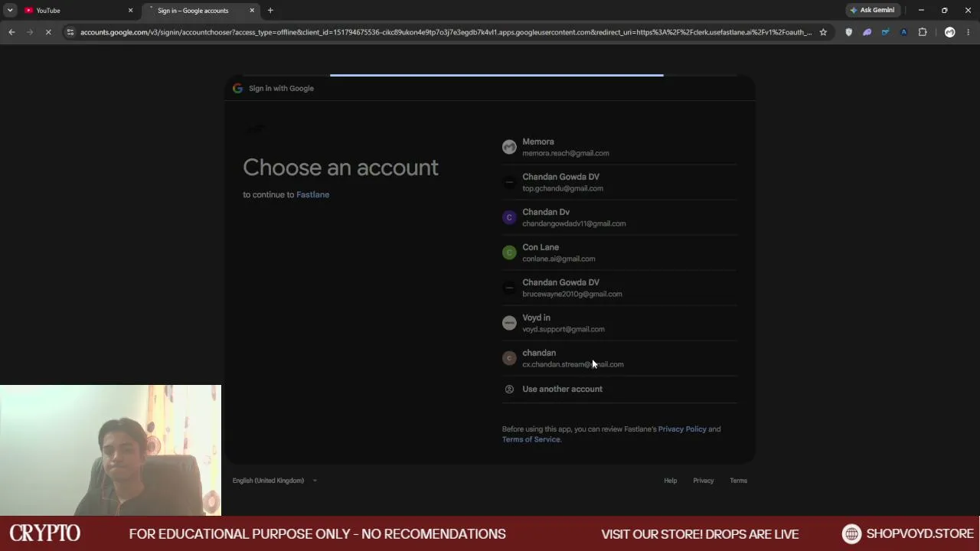The width and height of the screenshot is (980, 551).
Task: Bookmark this page with the star
Action: (823, 32)
